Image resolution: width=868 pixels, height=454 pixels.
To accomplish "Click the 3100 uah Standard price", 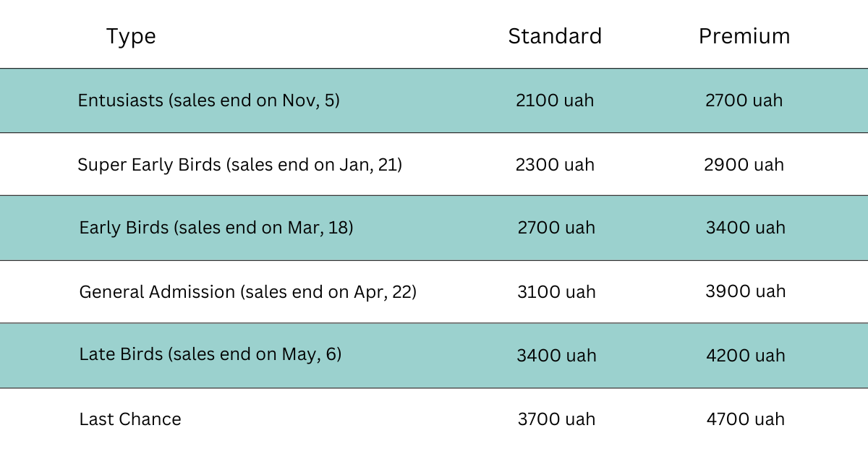I will [556, 292].
